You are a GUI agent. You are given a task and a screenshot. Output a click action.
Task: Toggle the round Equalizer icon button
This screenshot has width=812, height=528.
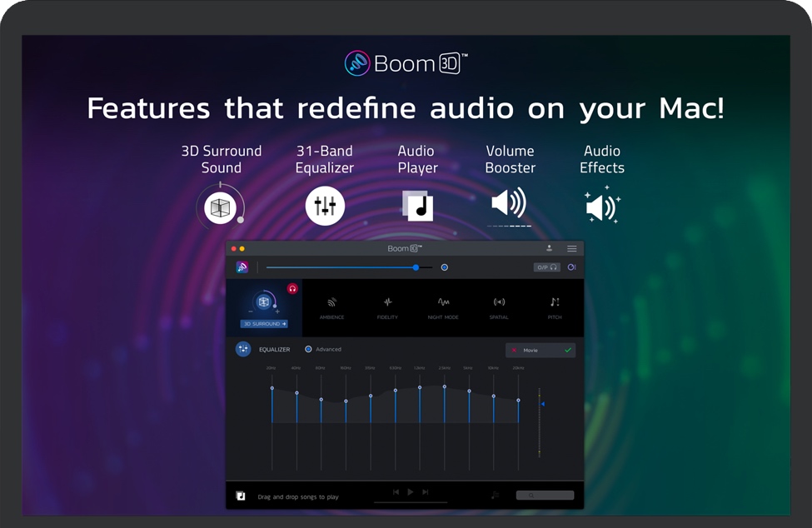pos(243,349)
